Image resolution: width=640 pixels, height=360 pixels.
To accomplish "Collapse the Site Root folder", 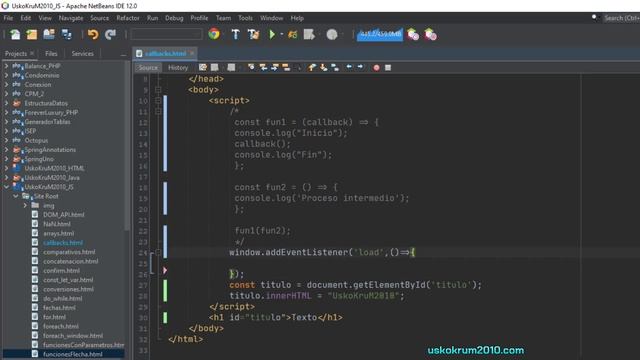I will coord(16,196).
